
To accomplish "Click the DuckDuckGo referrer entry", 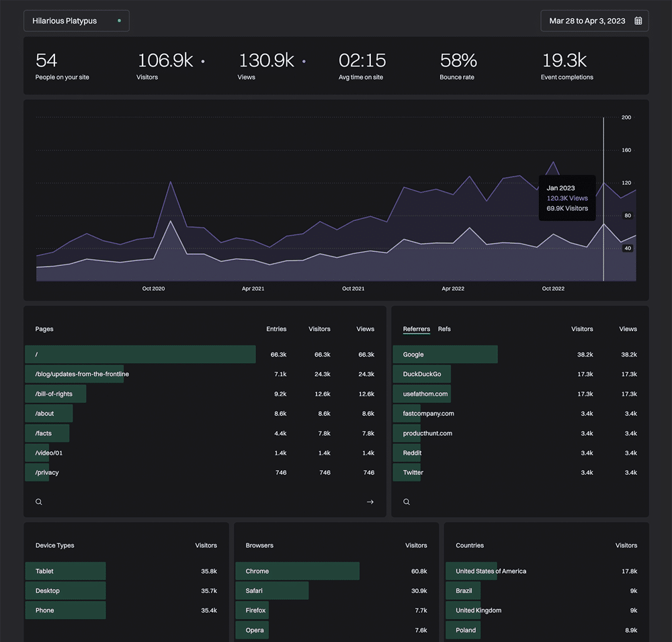I will coord(421,374).
